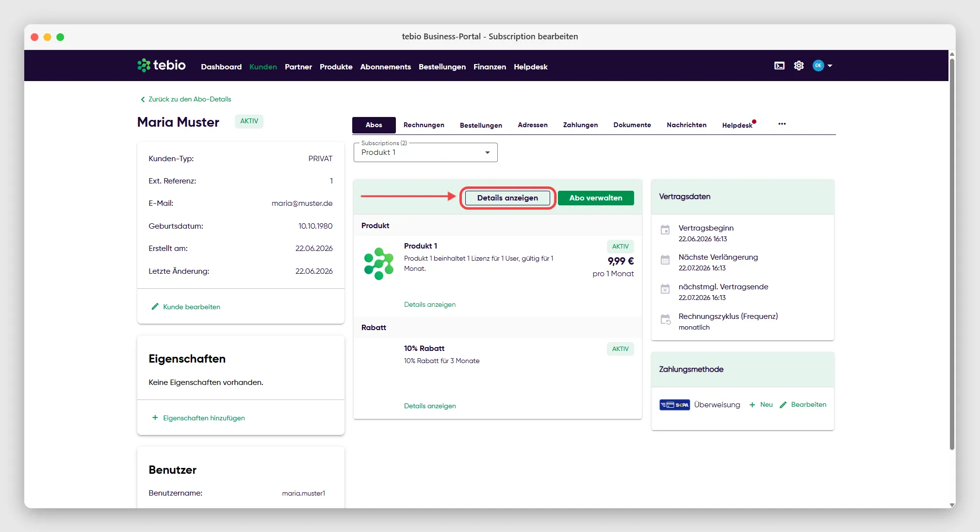Switch to the Helpdesk tab with notification dot
The width and height of the screenshot is (980, 532).
(737, 125)
